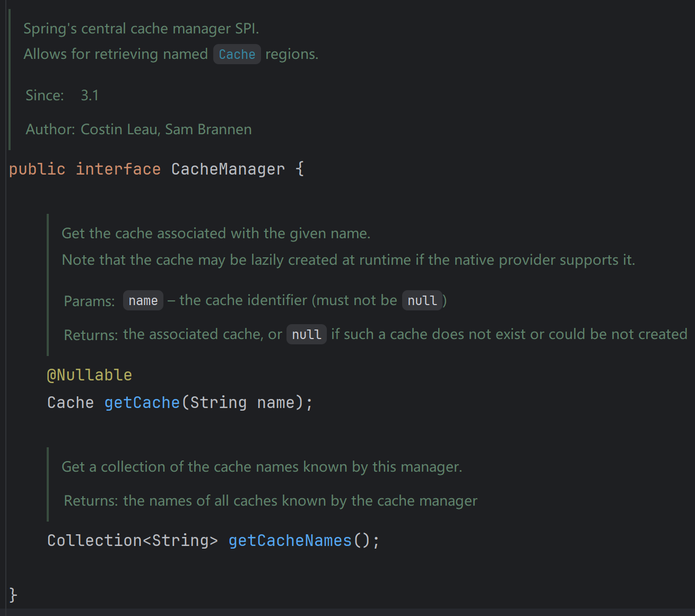Click the String generic type inside Collection

tap(180, 541)
